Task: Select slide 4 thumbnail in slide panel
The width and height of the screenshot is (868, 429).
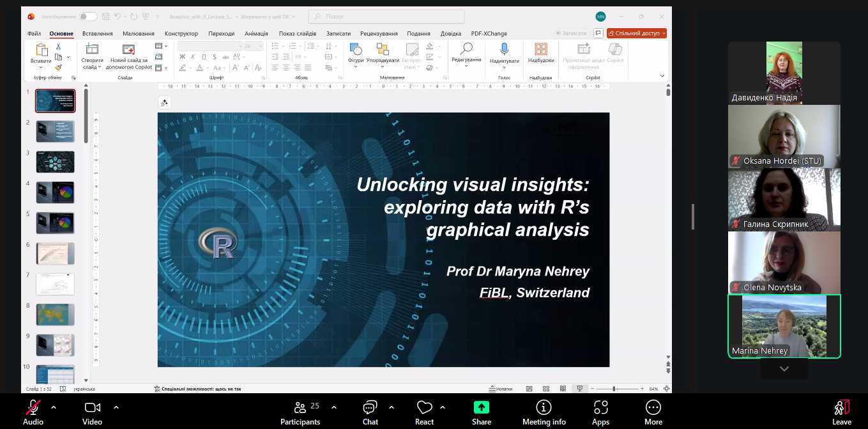Action: pos(55,192)
